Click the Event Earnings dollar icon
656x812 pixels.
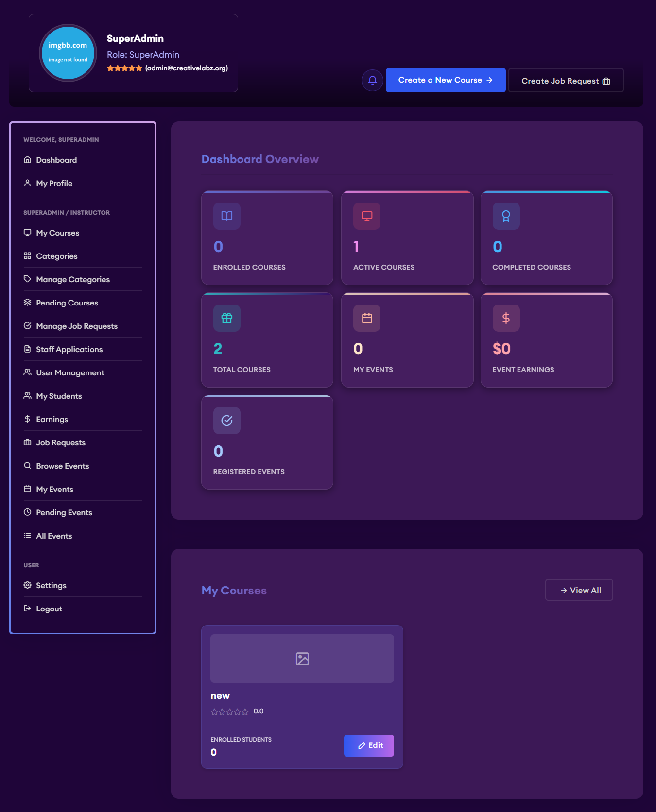506,318
